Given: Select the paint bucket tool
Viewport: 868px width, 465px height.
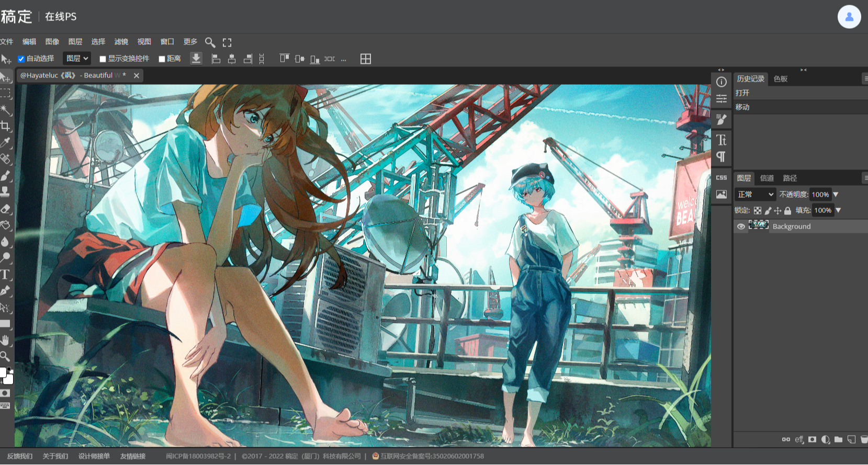Looking at the screenshot, I should [5, 225].
